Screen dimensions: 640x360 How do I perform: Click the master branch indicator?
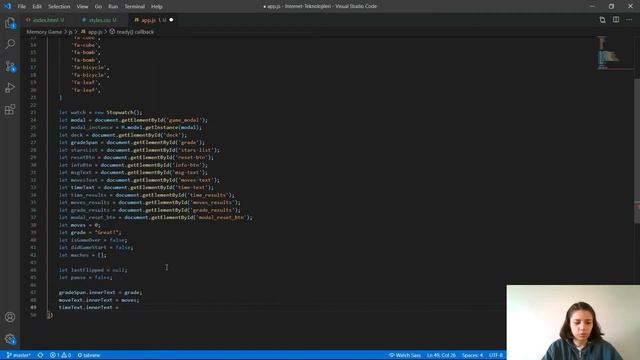point(18,355)
